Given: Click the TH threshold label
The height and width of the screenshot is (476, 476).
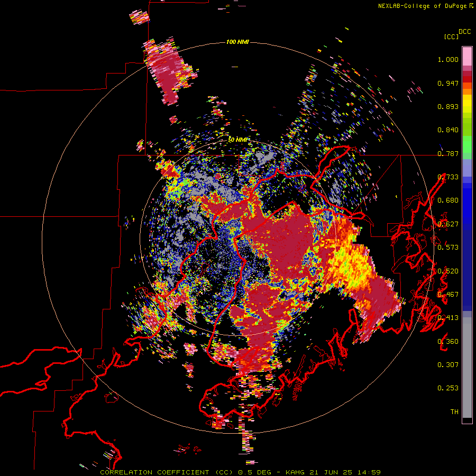Looking at the screenshot, I should coord(454,412).
